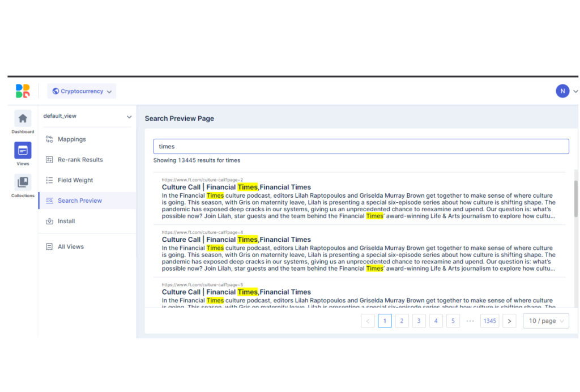Click the Field Weight list icon
580x392 pixels.
pyautogui.click(x=49, y=180)
